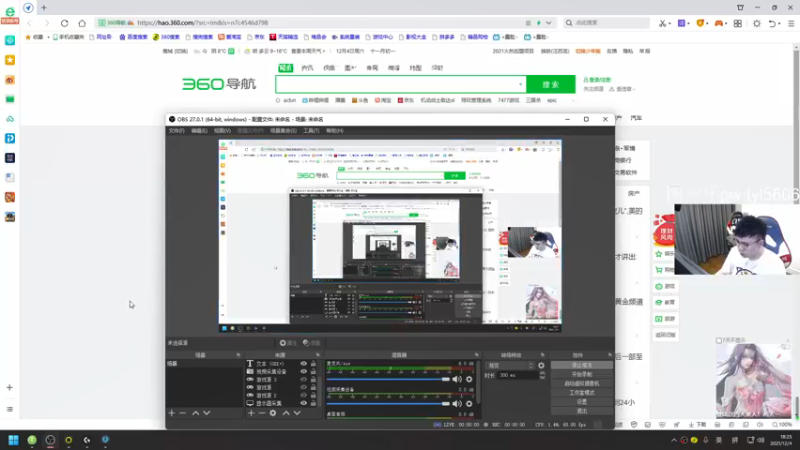The image size is (800, 450).
Task: Click the Start Recording button in OBS
Action: (582, 374)
